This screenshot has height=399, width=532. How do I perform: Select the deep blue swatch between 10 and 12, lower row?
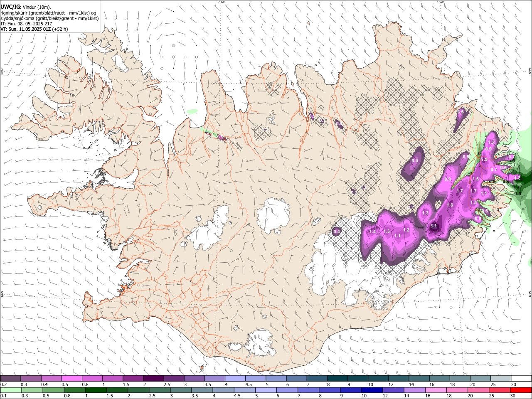point(372,390)
